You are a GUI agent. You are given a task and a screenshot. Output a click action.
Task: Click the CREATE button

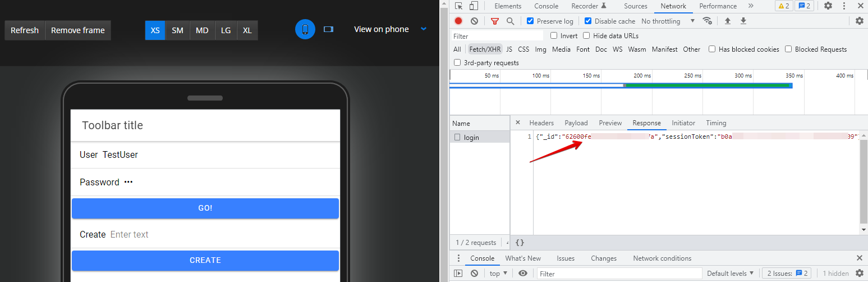point(205,260)
